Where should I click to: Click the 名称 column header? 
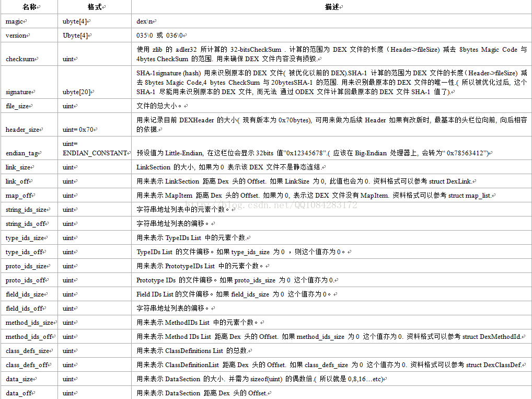click(29, 7)
